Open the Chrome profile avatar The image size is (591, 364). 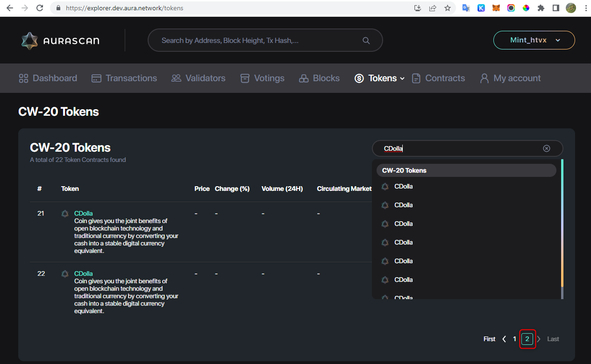(x=570, y=8)
